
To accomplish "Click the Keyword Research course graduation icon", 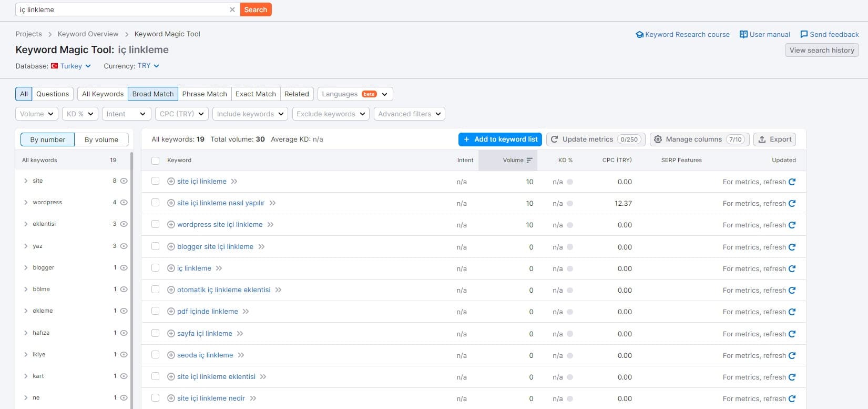I will (639, 35).
